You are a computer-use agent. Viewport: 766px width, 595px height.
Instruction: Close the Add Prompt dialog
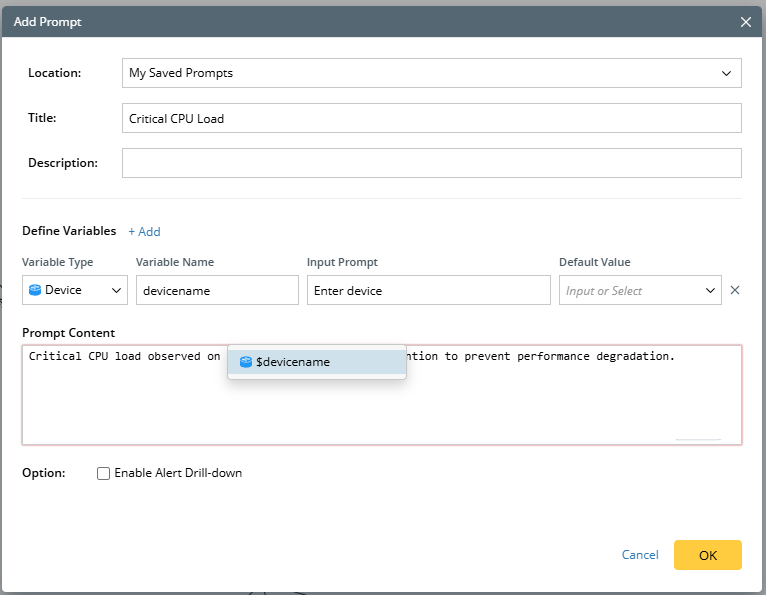coord(745,22)
